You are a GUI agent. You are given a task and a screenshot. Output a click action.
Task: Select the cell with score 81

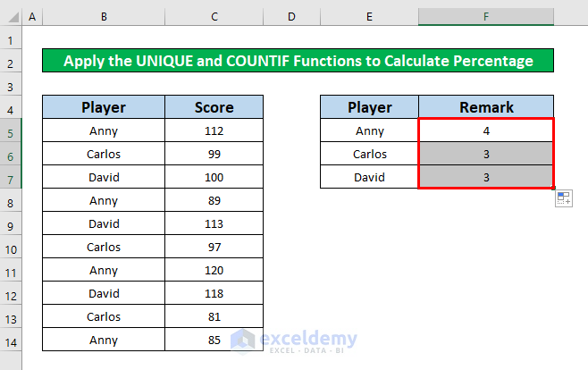tap(214, 316)
